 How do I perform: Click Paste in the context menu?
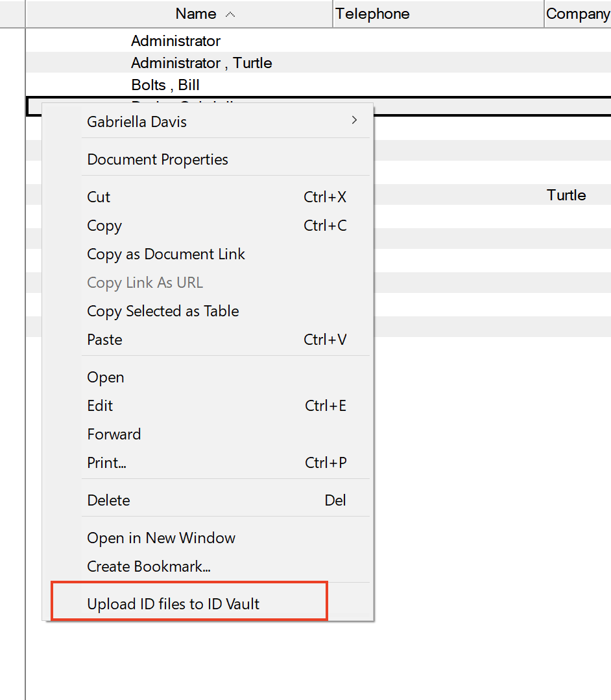click(104, 340)
